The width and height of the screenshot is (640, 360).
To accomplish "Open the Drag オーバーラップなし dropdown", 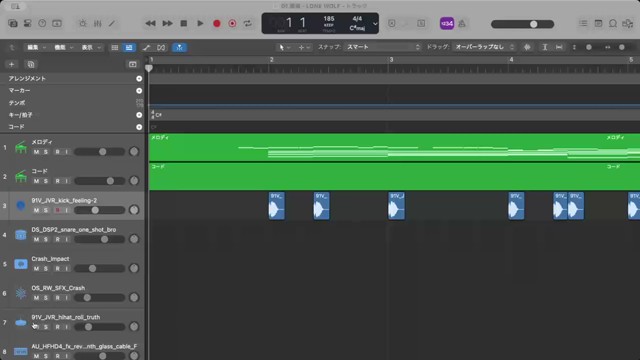I will [x=484, y=47].
